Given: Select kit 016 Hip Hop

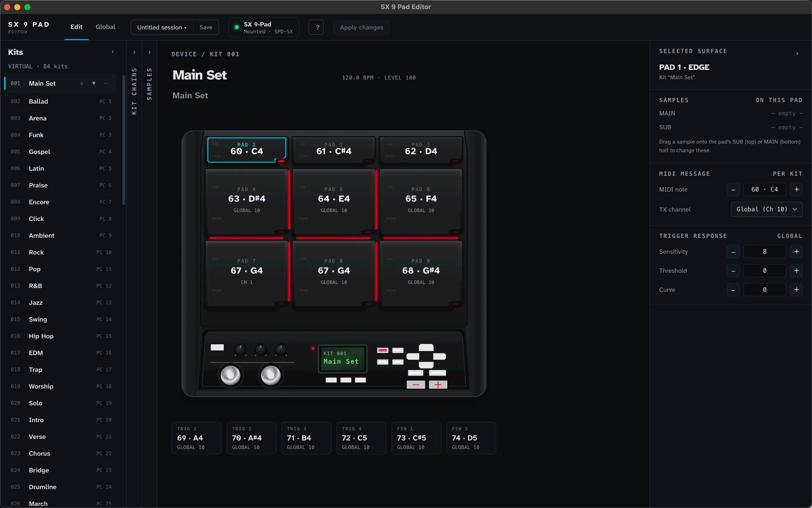Looking at the screenshot, I should tap(60, 336).
